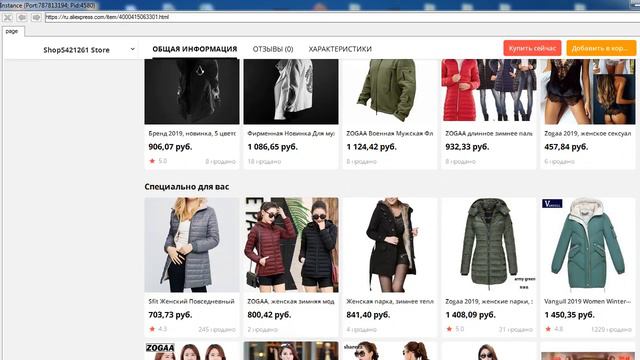Open the 'Женская парка, зимнее тепл' product title
This screenshot has height=360, width=640.
click(390, 301)
